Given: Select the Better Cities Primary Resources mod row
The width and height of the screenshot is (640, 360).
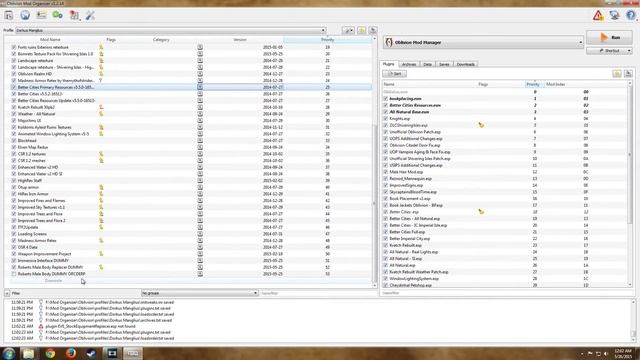Looking at the screenshot, I should pos(191,87).
